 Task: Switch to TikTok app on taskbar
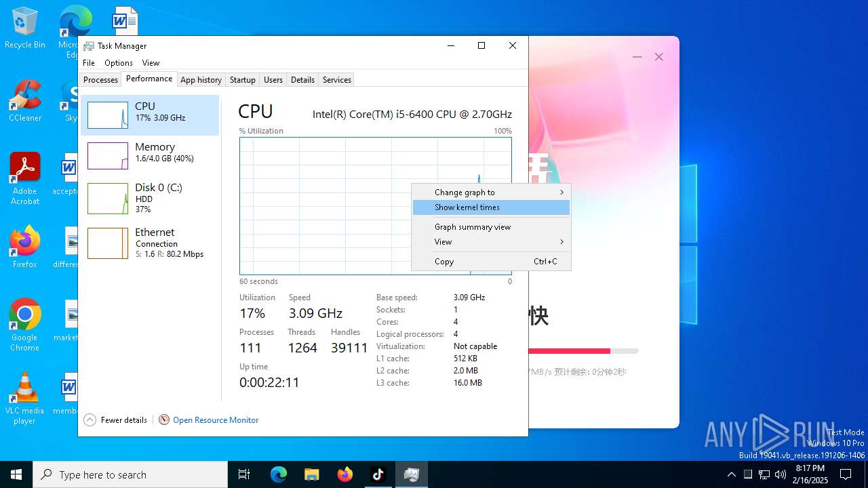378,474
